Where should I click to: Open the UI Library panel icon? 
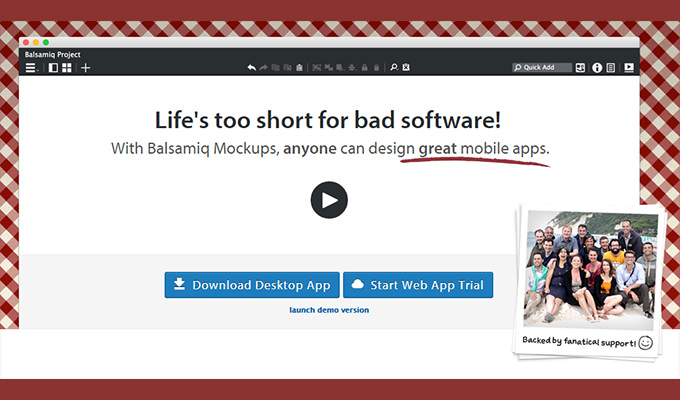(x=580, y=68)
